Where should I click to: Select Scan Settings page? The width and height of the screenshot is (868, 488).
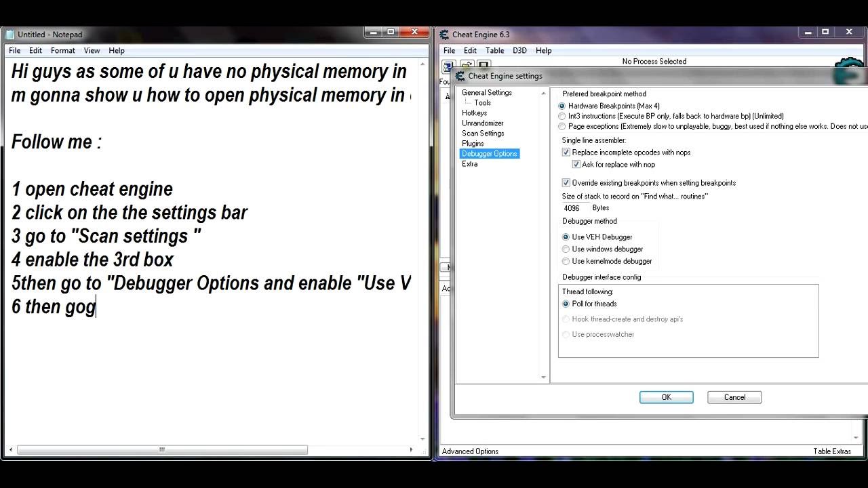pos(483,134)
